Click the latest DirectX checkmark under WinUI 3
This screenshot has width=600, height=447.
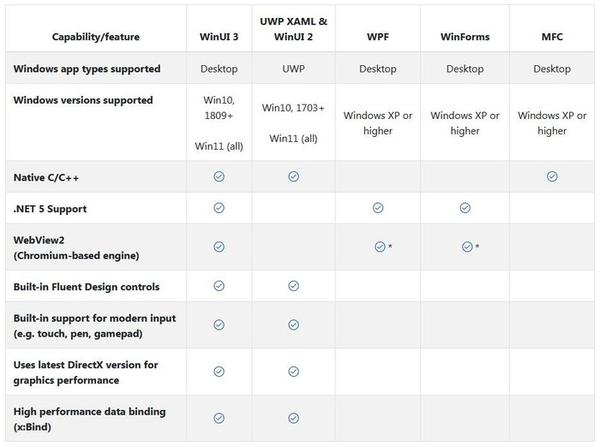(x=219, y=371)
